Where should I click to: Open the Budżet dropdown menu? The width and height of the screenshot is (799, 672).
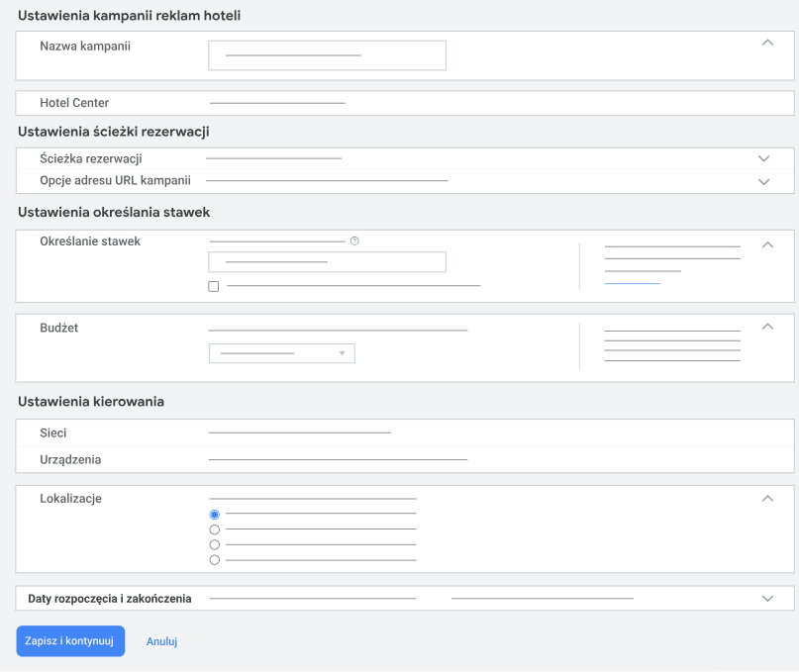pos(282,353)
